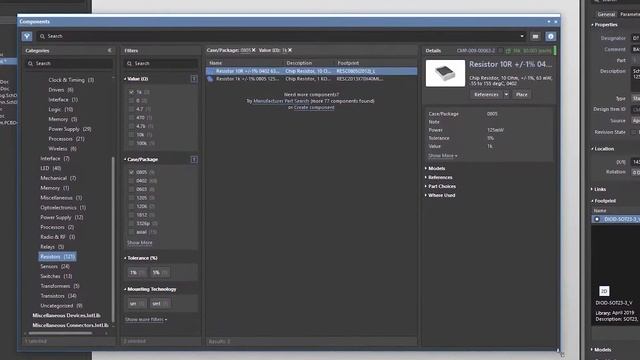This screenshot has width=640, height=360.
Task: Click the 2D view icon in Properties footprint
Action: click(x=604, y=291)
